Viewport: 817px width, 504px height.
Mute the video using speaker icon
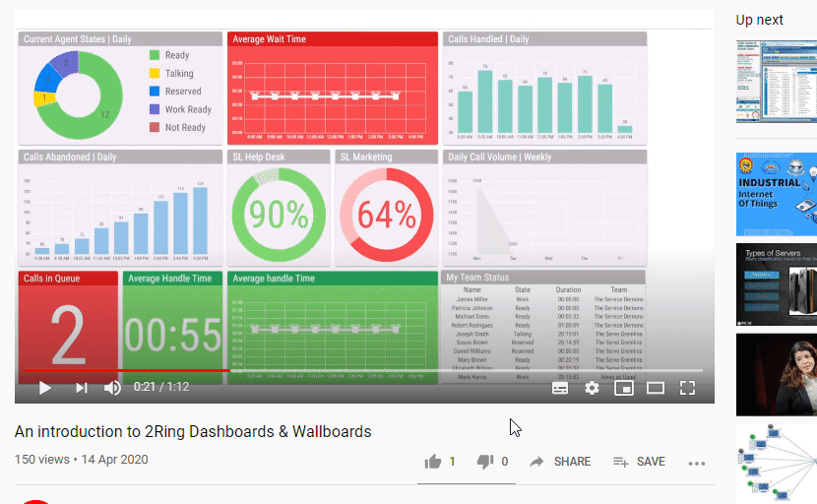click(112, 388)
